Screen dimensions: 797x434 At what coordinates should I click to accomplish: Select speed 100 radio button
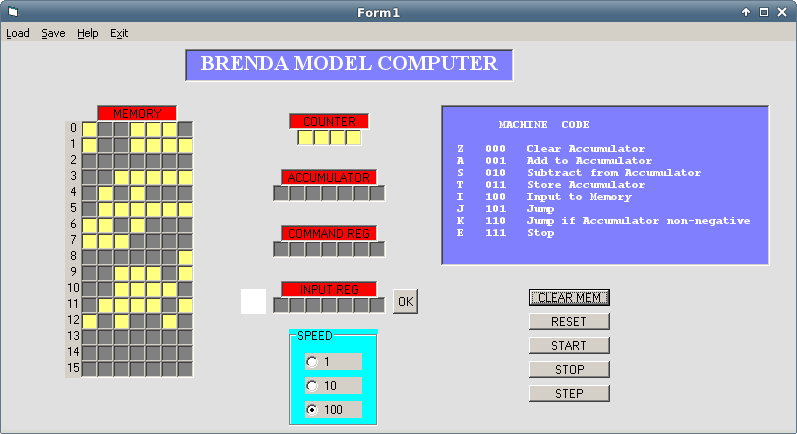click(x=312, y=409)
